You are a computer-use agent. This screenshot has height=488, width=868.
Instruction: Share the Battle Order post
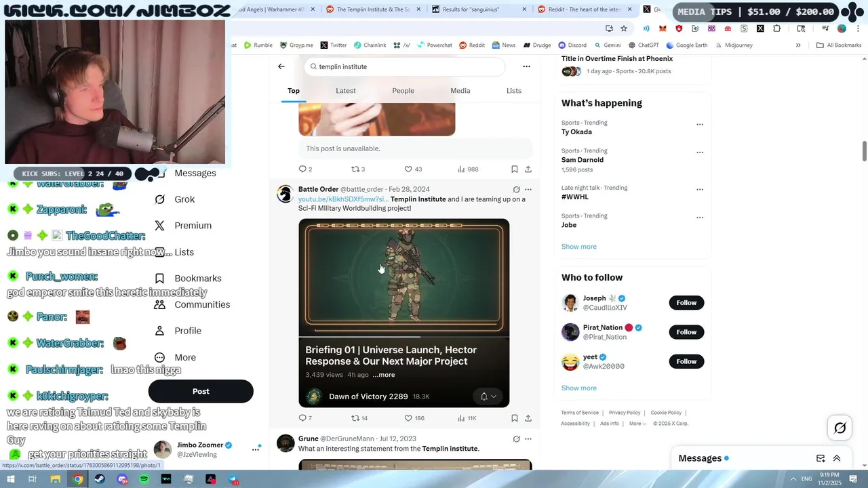[x=528, y=418]
